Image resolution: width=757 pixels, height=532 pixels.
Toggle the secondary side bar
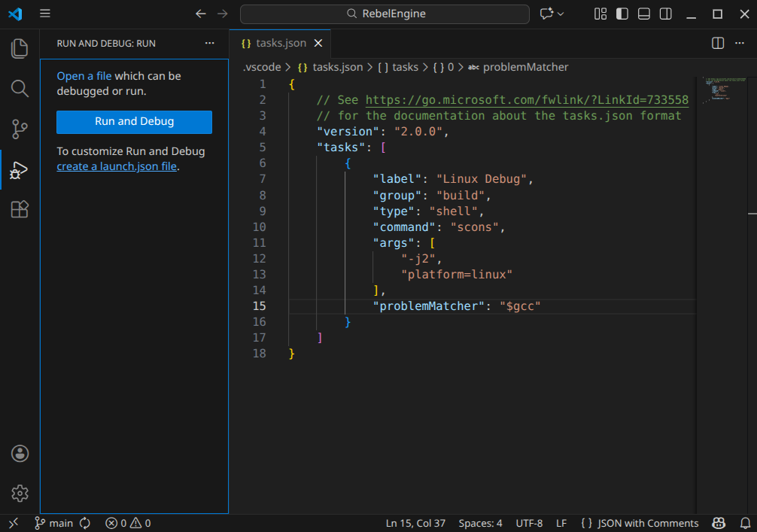tap(665, 14)
